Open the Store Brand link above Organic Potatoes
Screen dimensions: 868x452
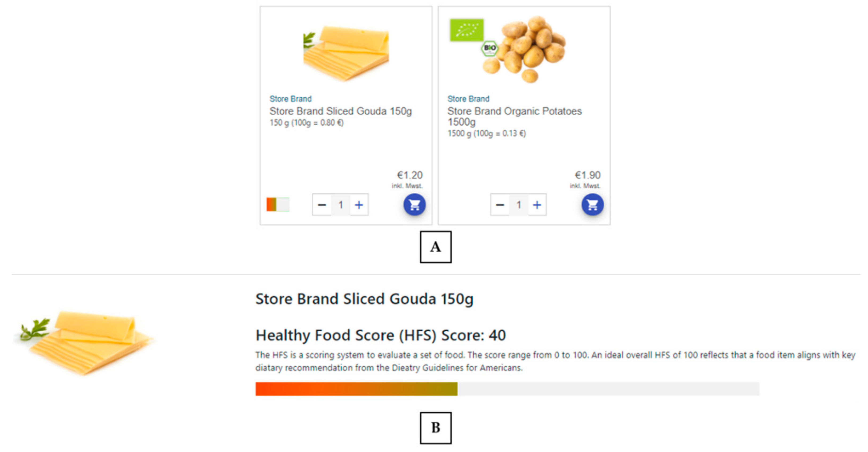tap(468, 99)
